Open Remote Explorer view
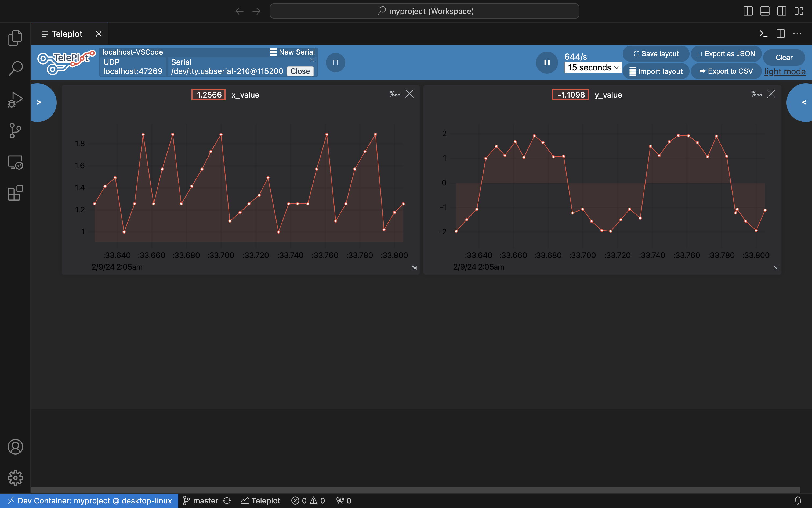This screenshot has height=508, width=812. (15, 162)
